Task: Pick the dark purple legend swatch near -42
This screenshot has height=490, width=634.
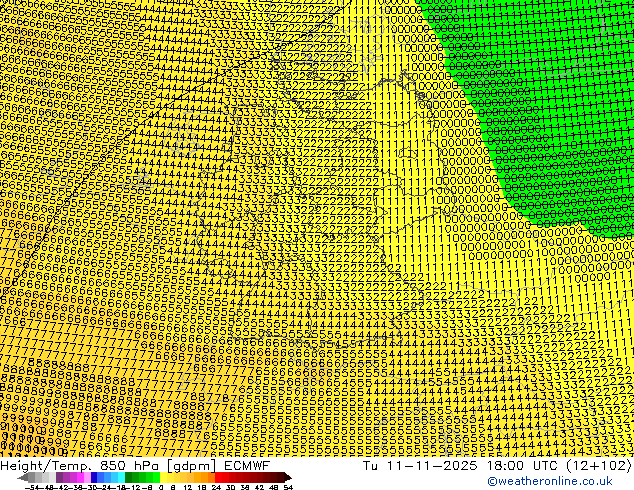Action: (x=59, y=477)
